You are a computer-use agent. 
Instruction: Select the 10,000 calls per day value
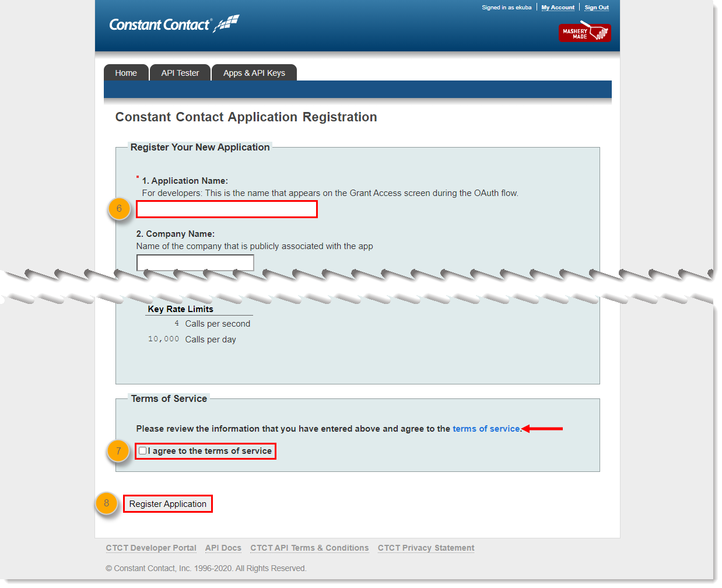tap(163, 339)
